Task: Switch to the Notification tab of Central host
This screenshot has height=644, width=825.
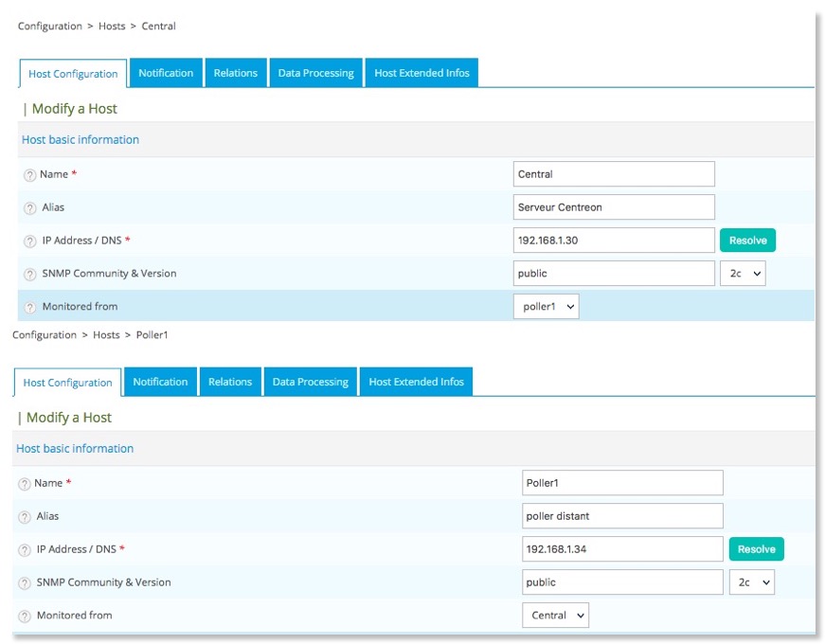Action: [x=166, y=73]
